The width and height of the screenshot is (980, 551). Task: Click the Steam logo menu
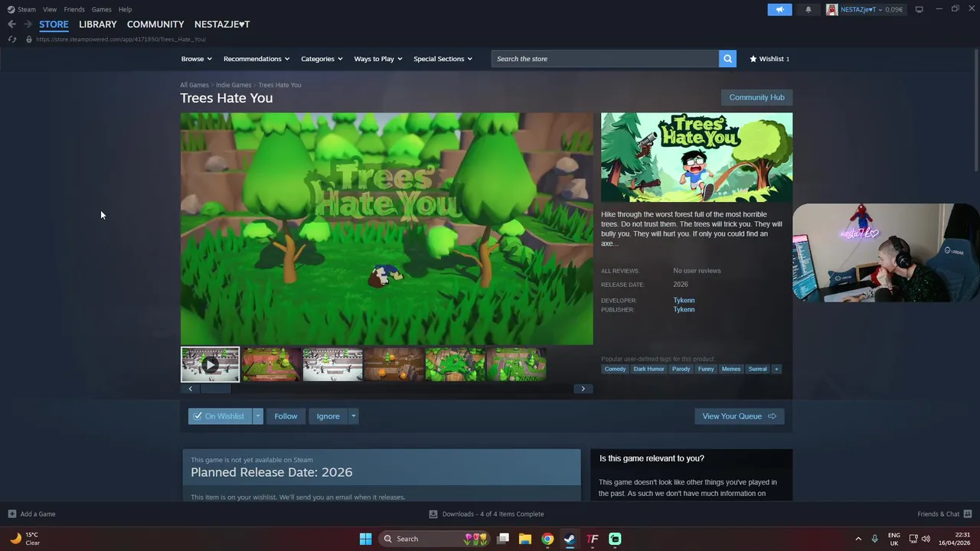[x=21, y=9]
